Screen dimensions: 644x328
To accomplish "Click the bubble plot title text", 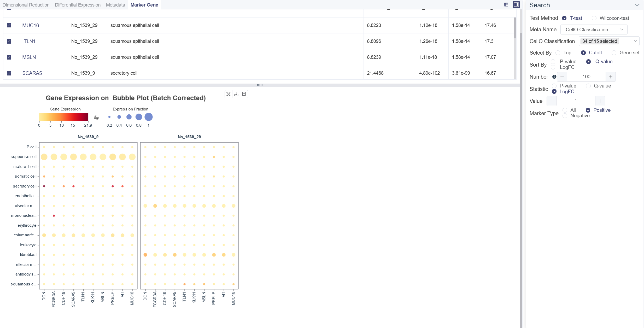I will tap(126, 98).
